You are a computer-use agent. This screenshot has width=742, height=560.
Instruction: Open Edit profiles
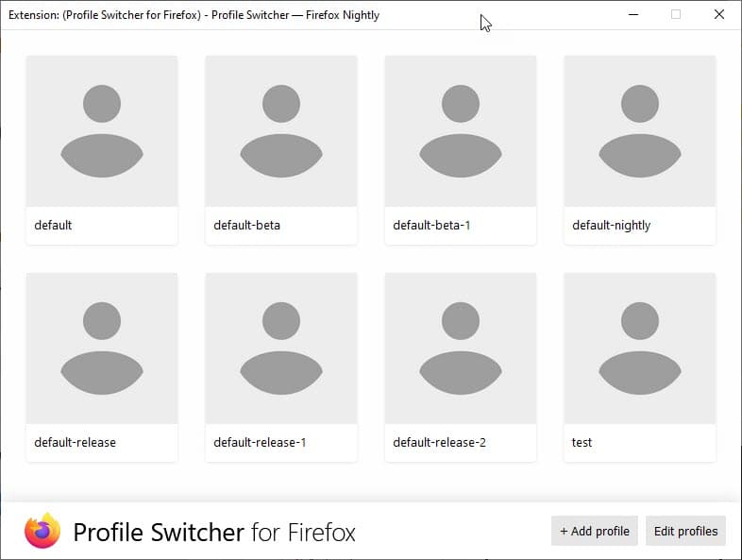(685, 531)
